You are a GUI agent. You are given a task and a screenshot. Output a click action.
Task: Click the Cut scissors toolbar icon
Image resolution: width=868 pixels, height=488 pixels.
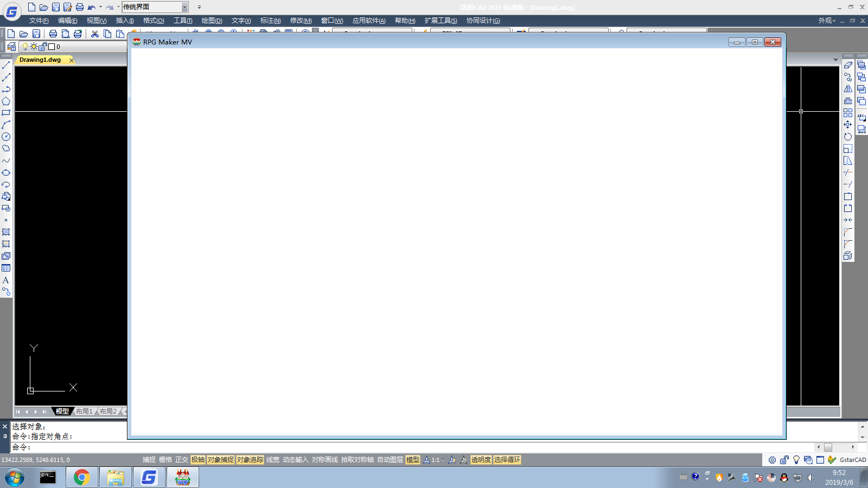pyautogui.click(x=95, y=34)
